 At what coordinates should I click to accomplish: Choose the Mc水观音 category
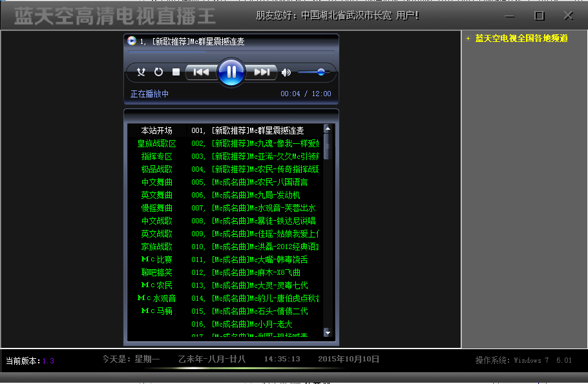click(157, 298)
